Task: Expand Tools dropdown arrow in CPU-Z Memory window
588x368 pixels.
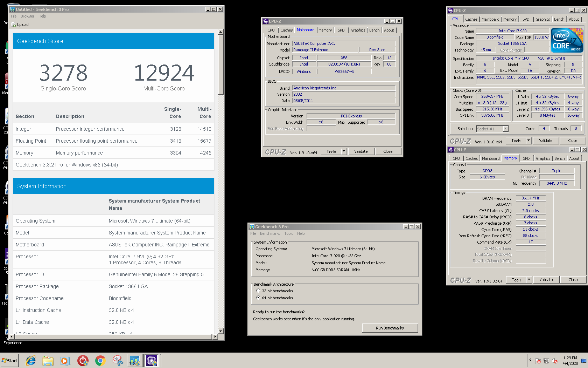Action: click(x=529, y=280)
